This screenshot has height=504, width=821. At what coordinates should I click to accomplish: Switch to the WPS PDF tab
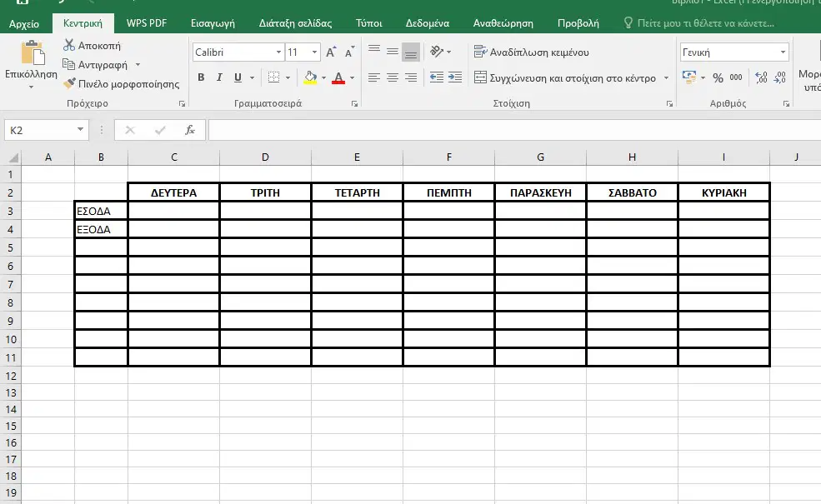pyautogui.click(x=147, y=23)
